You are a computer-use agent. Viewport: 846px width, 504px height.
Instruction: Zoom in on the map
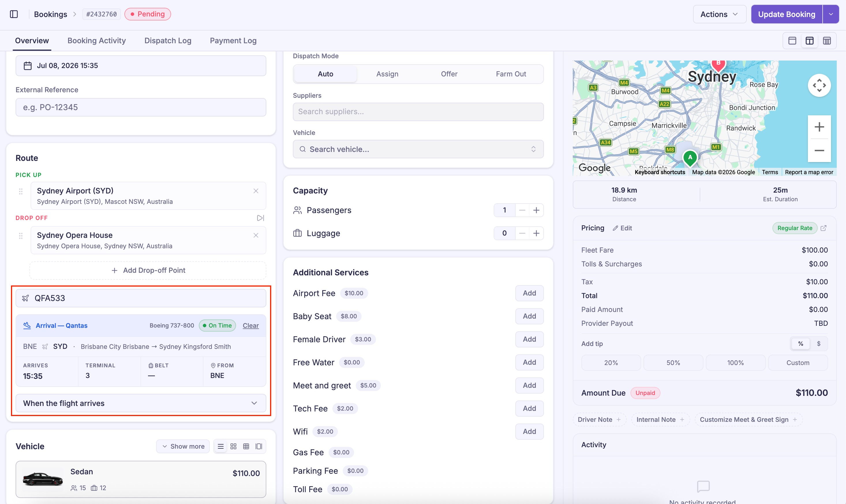pos(819,127)
